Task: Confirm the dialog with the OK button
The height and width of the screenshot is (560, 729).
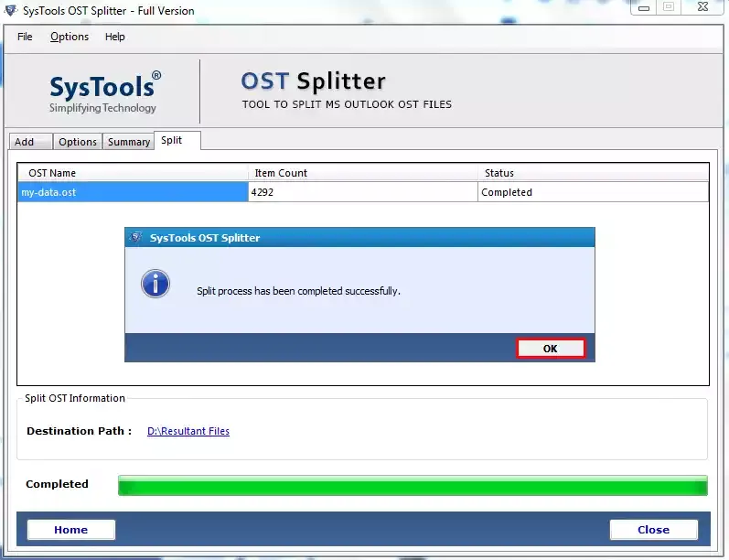Action: 551,349
